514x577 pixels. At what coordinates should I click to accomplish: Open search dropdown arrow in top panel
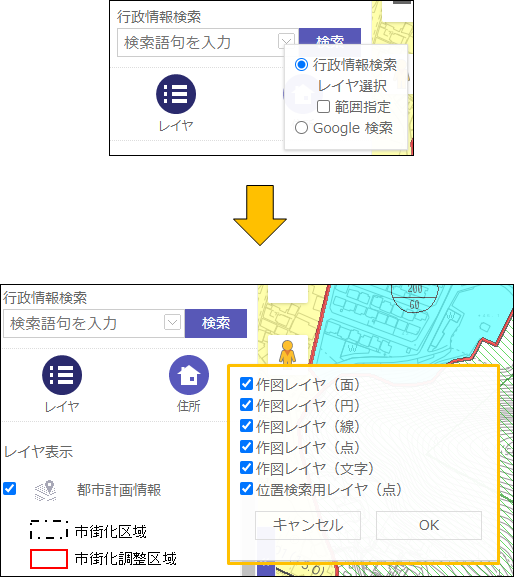(x=286, y=40)
